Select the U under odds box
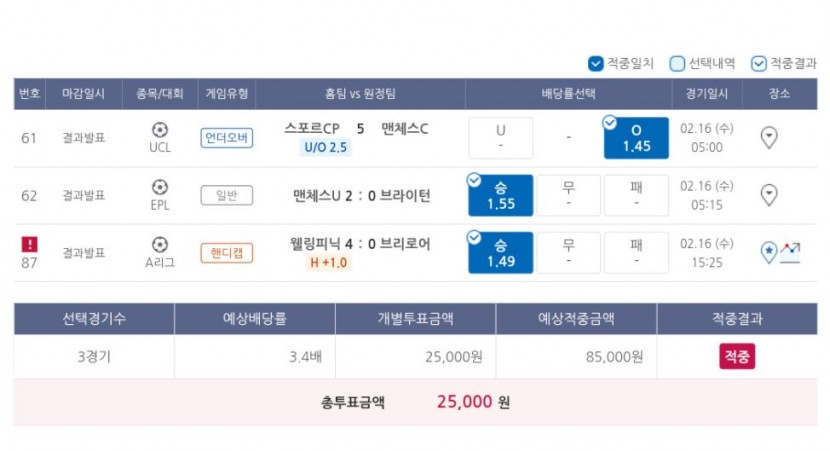830x451 pixels. 501,138
